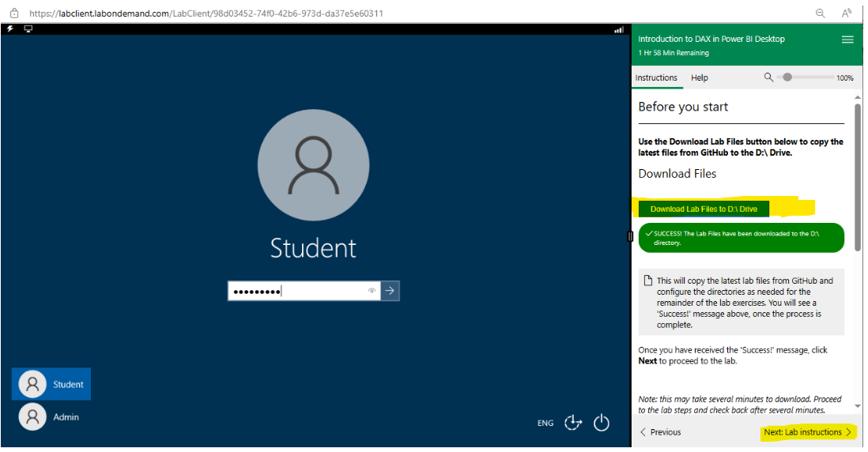The height and width of the screenshot is (452, 868).
Task: Click the scrollbar up arrow in instructions
Action: (x=858, y=97)
